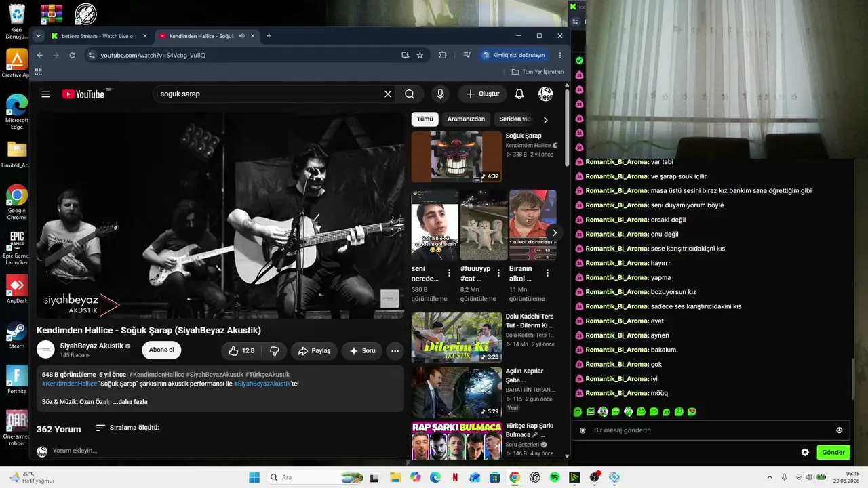Open the YouTube account avatar menu
This screenshot has width=868, height=488.
click(x=545, y=94)
